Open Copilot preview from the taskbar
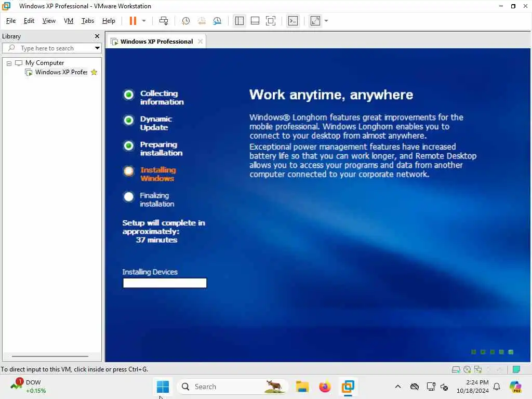 coord(515,387)
